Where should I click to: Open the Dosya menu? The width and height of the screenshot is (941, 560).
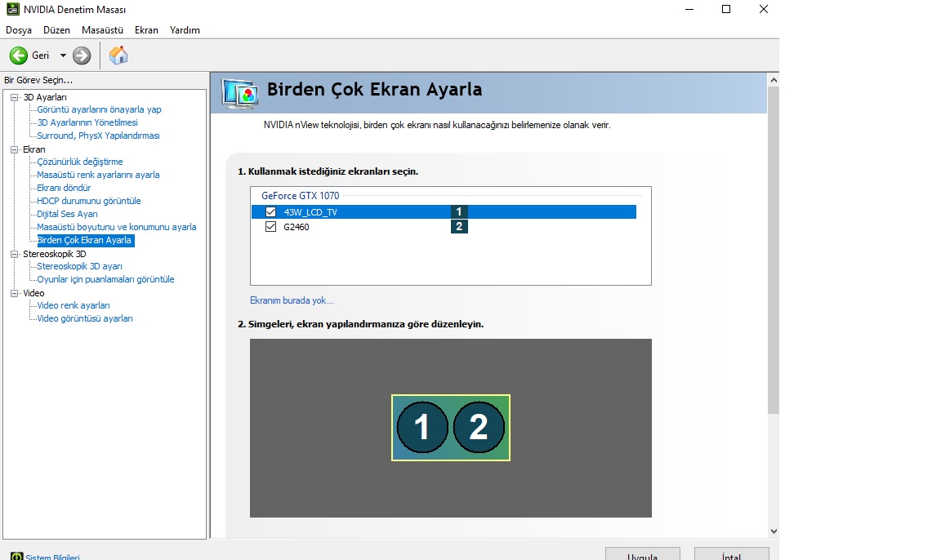(19, 30)
